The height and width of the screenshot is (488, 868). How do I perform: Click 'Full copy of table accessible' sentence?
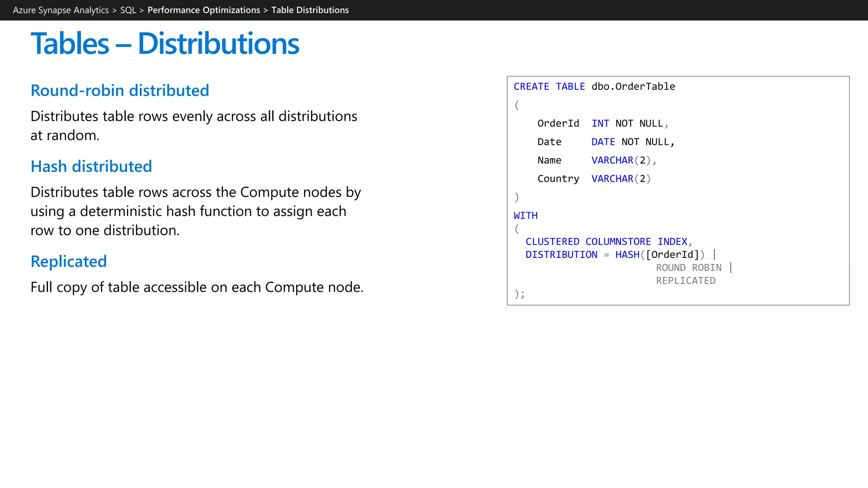tap(197, 287)
